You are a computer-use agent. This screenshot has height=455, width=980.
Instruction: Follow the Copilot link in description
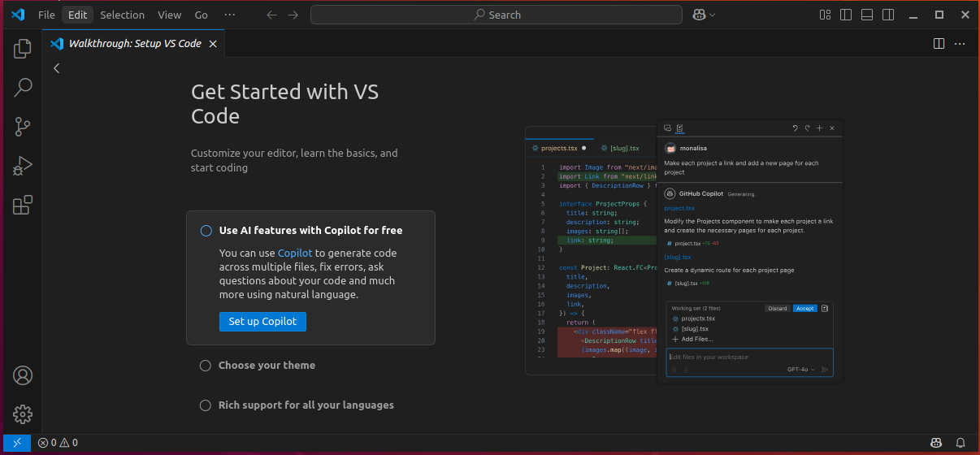coord(295,253)
